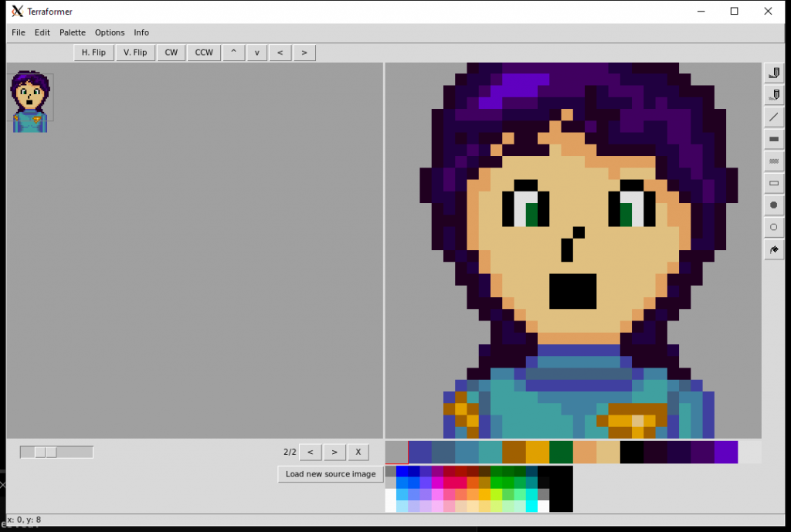791x532 pixels.
Task: Select the paint bucket fill tool
Action: [x=774, y=249]
